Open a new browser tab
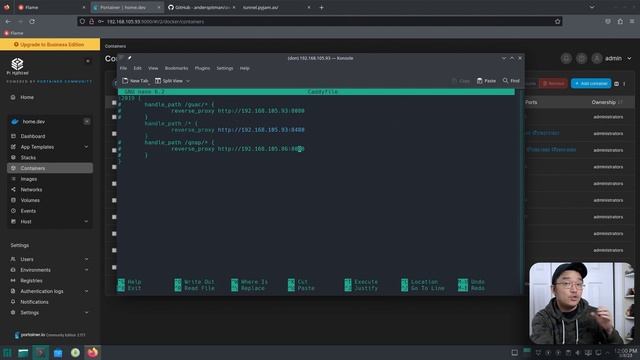This screenshot has height=360, width=640. (x=321, y=7)
